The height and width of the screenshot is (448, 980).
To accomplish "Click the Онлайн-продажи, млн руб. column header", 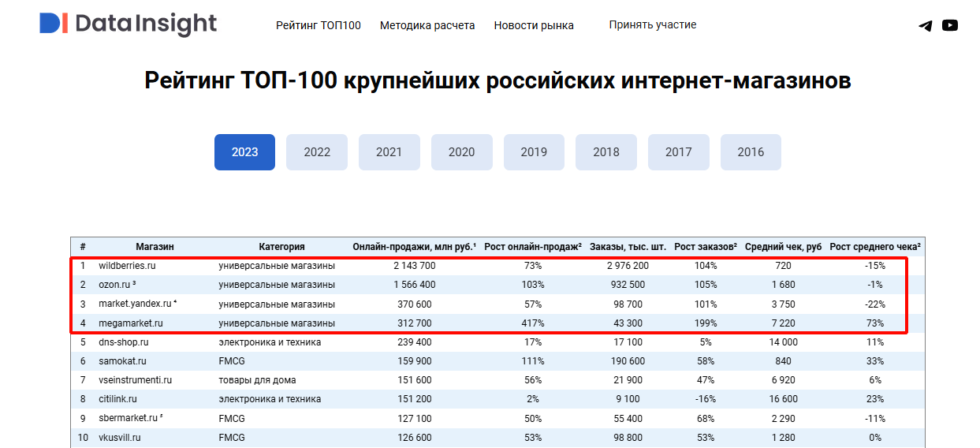I will tap(414, 247).
